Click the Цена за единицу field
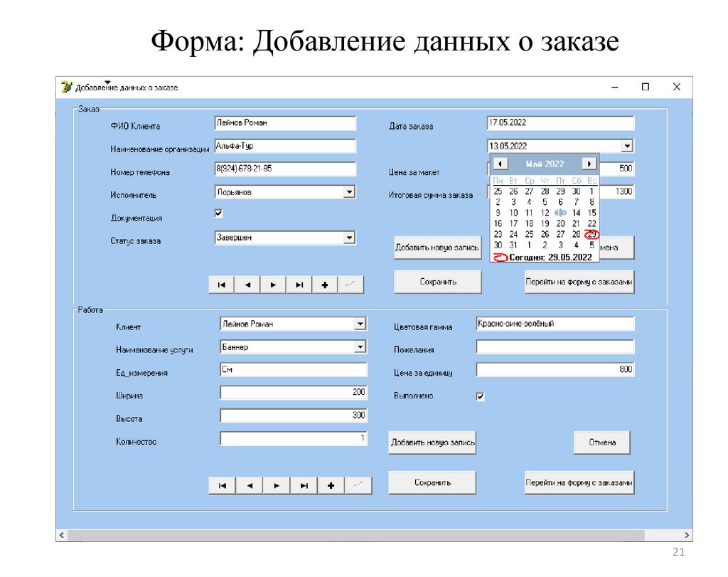The width and height of the screenshot is (728, 577). (555, 369)
